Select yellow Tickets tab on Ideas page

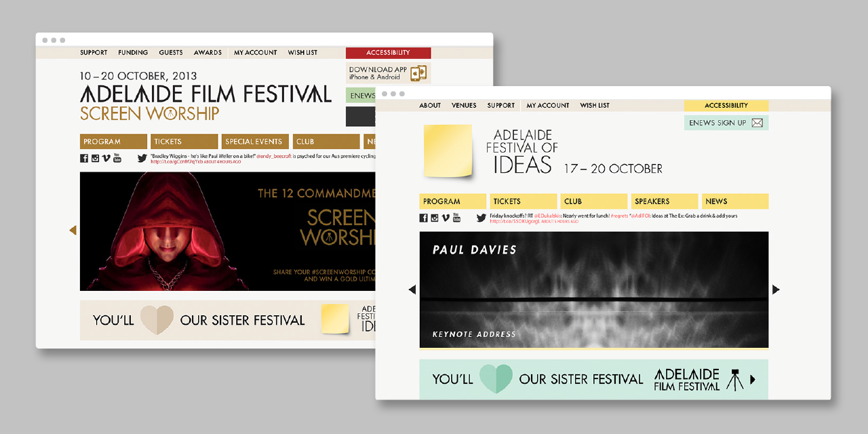524,201
